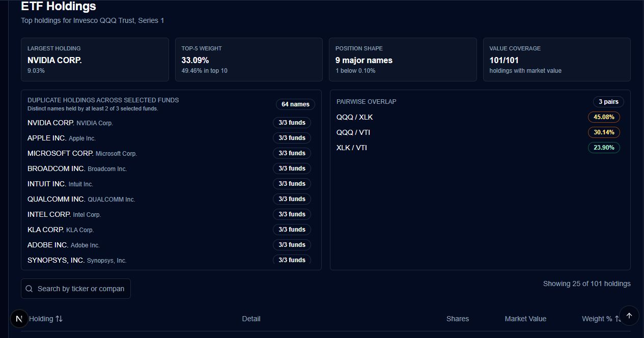Select the SYNOPSYS, INC. duplicate holding row
Viewport: 644px width, 338px height.
tap(169, 260)
